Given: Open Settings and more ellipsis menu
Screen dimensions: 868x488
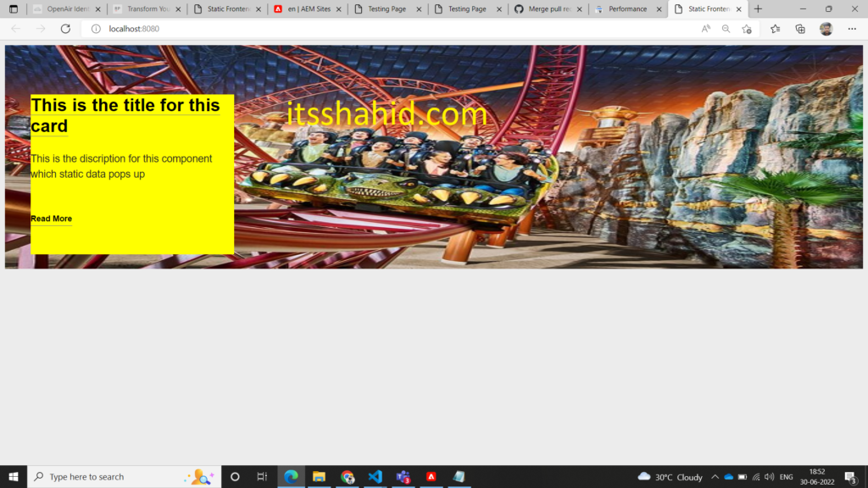Looking at the screenshot, I should click(852, 29).
